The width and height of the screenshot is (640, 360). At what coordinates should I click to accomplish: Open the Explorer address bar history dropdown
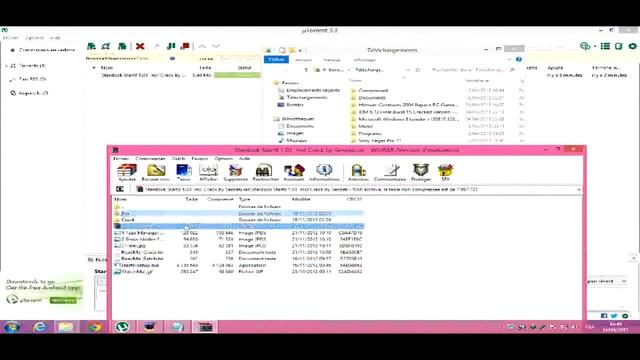407,70
